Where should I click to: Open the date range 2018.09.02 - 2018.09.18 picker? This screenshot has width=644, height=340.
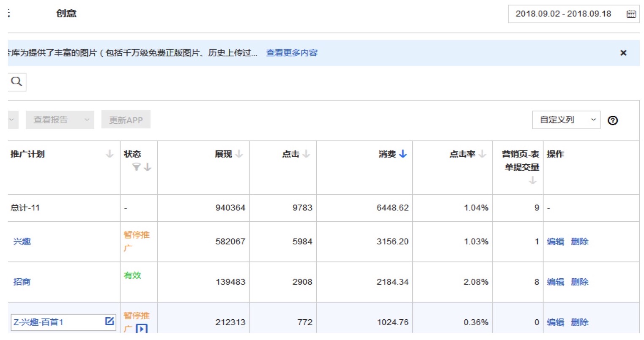563,14
